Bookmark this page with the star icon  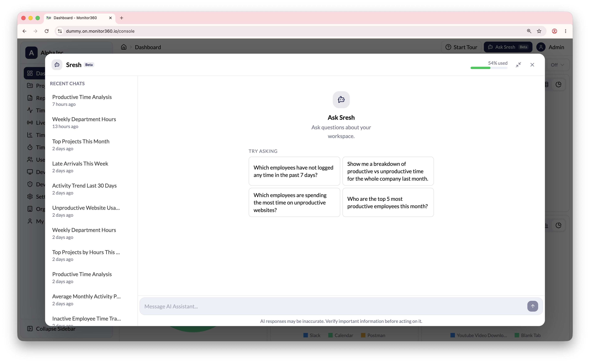(x=539, y=31)
